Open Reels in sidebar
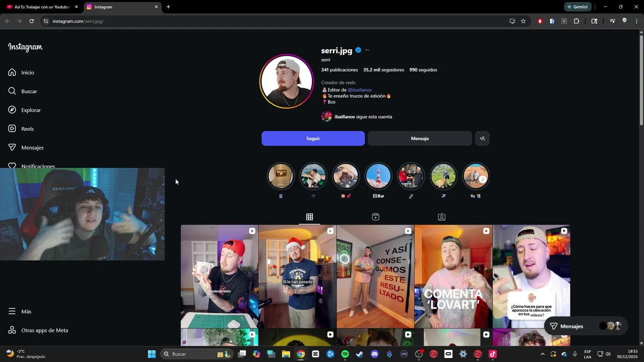644x362 pixels. pyautogui.click(x=21, y=129)
